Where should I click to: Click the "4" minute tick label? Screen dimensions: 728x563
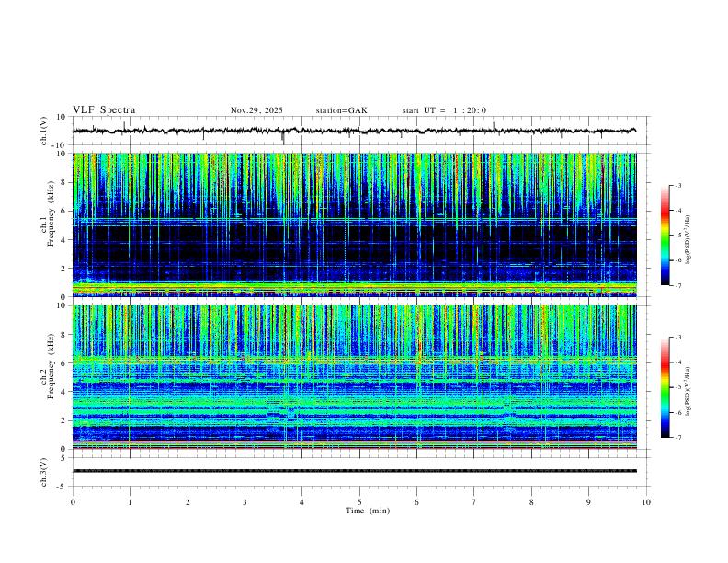click(301, 502)
